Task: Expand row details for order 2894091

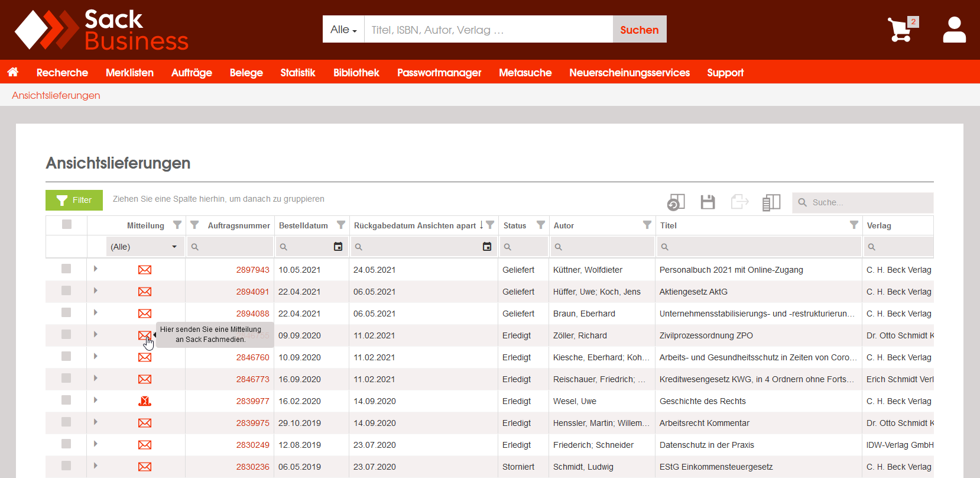Action: [x=95, y=290]
